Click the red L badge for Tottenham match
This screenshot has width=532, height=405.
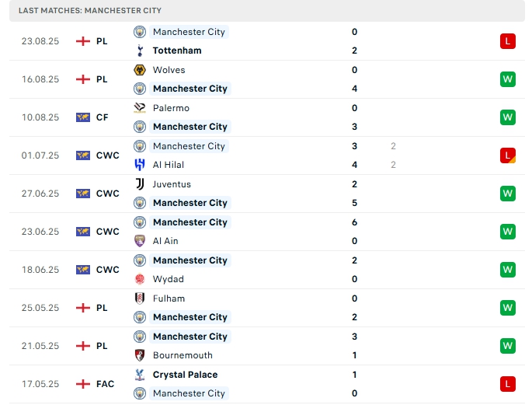(x=508, y=41)
